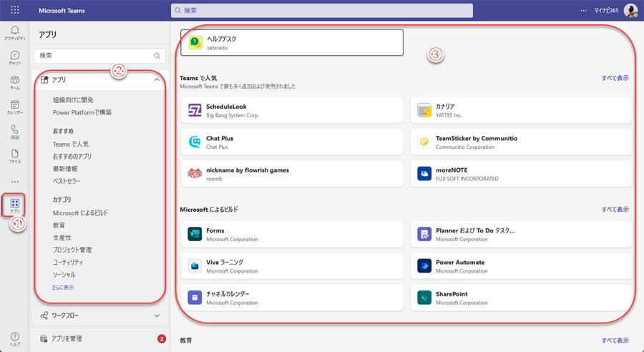Image resolution: width=644 pixels, height=352 pixels.
Task: Open the app launcher waffle icon
Action: pyautogui.click(x=15, y=10)
